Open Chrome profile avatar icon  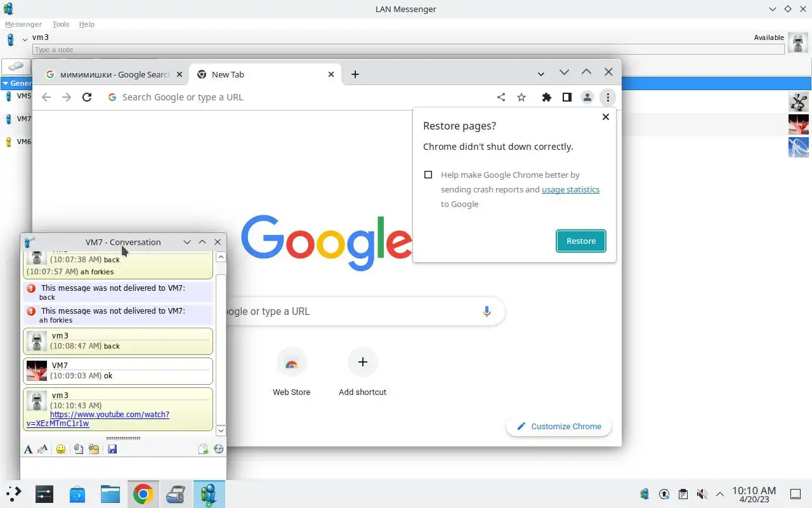pyautogui.click(x=587, y=97)
